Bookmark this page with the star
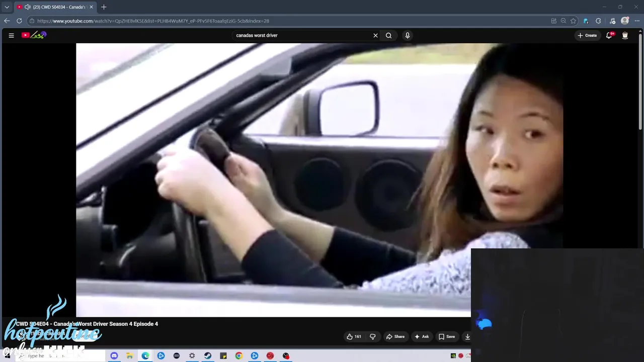The width and height of the screenshot is (644, 362). [573, 21]
